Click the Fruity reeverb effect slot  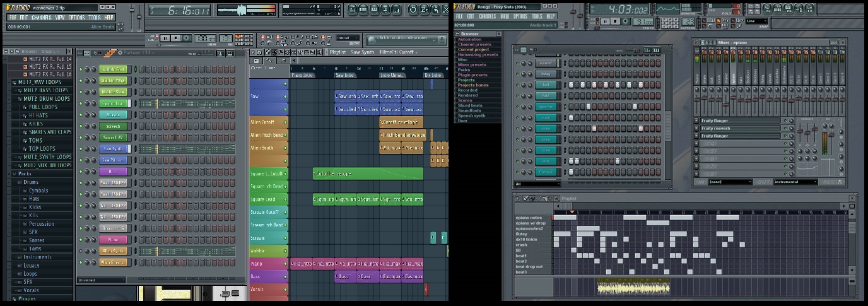pos(739,128)
